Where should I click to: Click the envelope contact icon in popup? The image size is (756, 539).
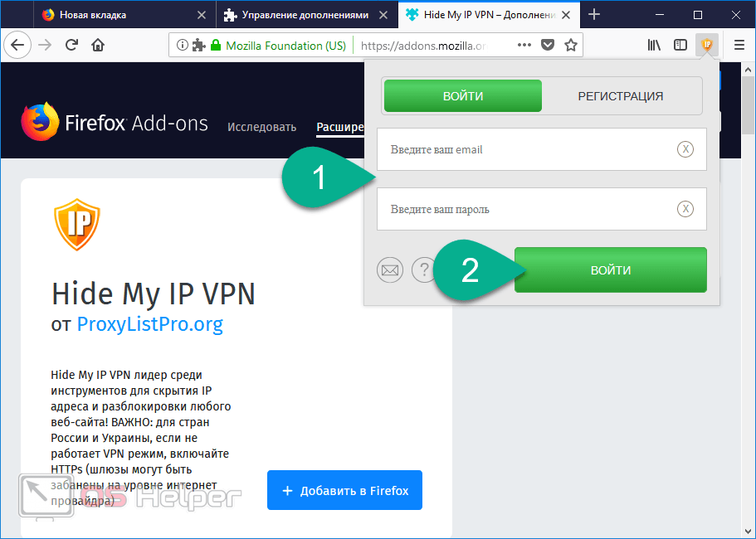389,269
